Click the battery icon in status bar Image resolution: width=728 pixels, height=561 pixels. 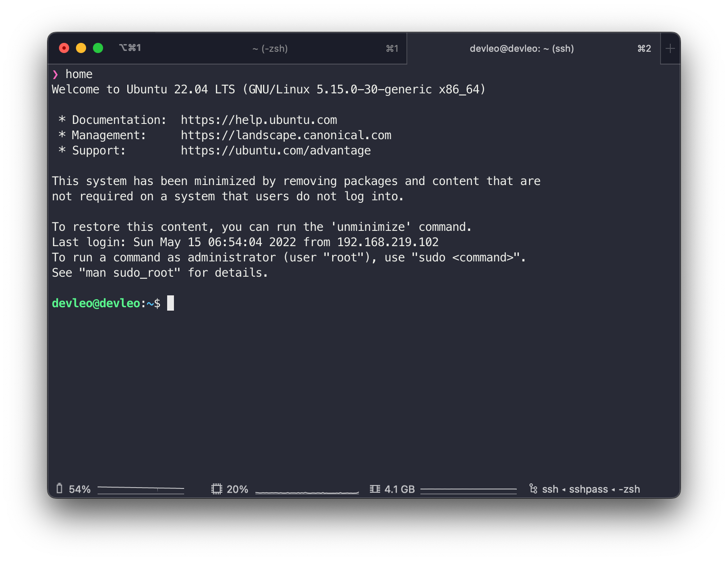click(x=59, y=489)
